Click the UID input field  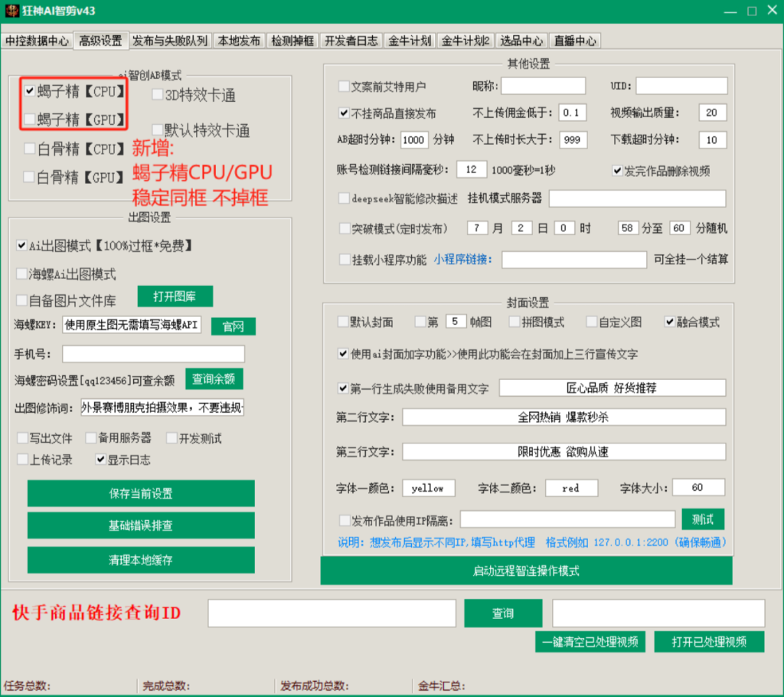[x=681, y=86]
